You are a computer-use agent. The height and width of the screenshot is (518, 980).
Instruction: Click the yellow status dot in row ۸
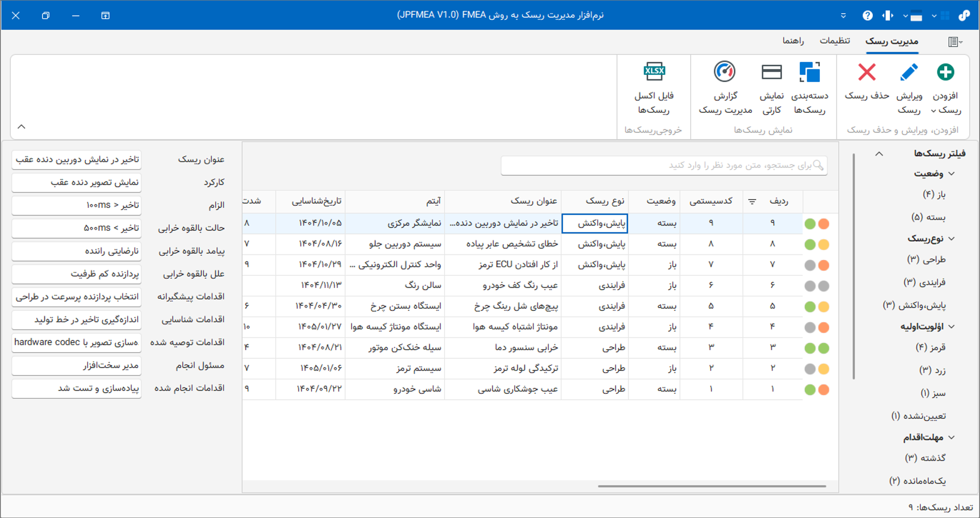coord(824,244)
